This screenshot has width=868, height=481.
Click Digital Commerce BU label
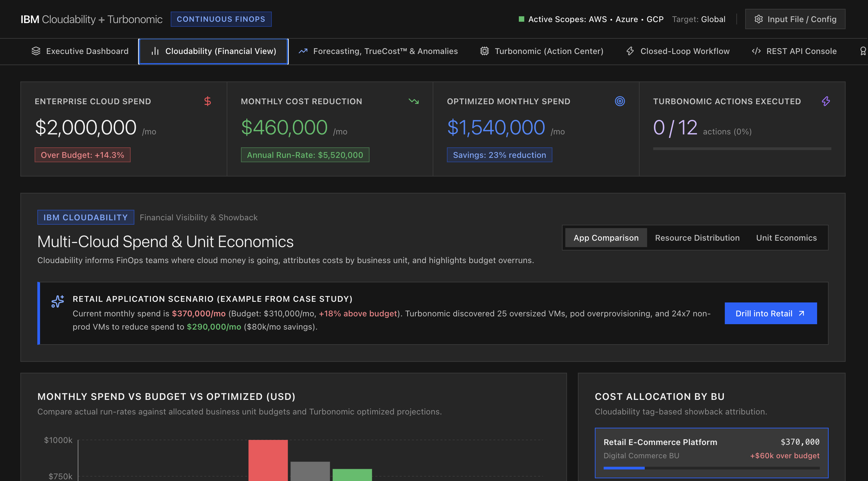pos(641,456)
